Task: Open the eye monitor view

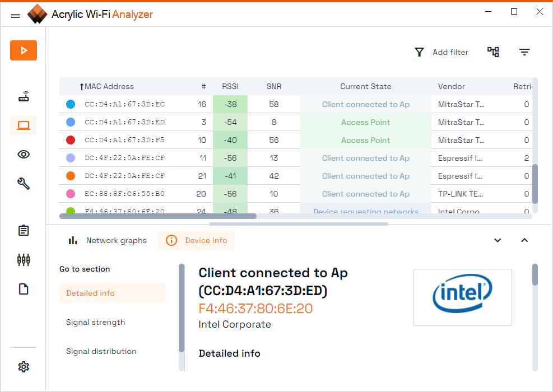Action: click(24, 155)
